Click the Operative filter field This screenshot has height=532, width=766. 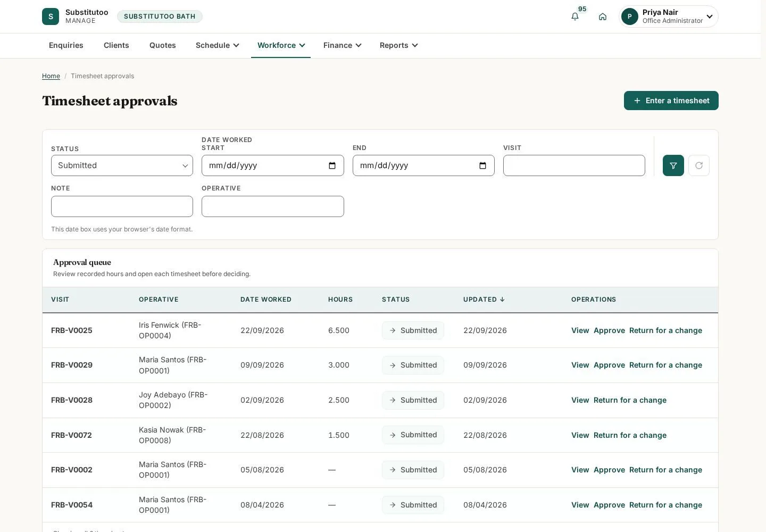point(273,206)
